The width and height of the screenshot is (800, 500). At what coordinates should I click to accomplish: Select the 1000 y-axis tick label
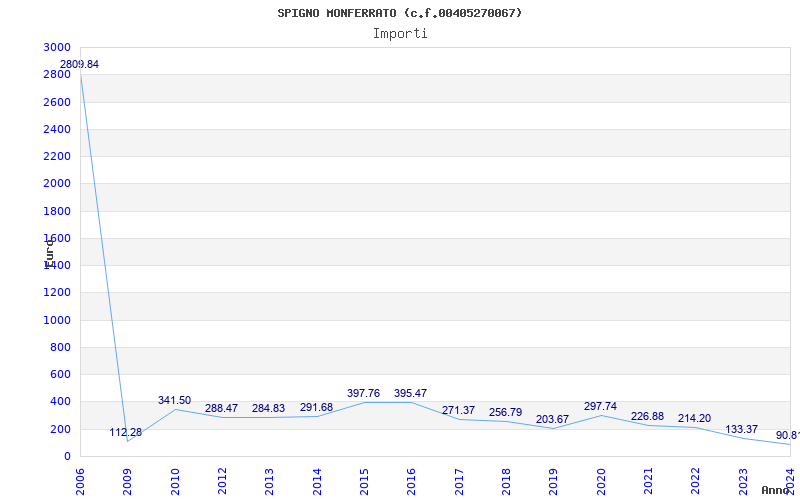click(x=57, y=320)
